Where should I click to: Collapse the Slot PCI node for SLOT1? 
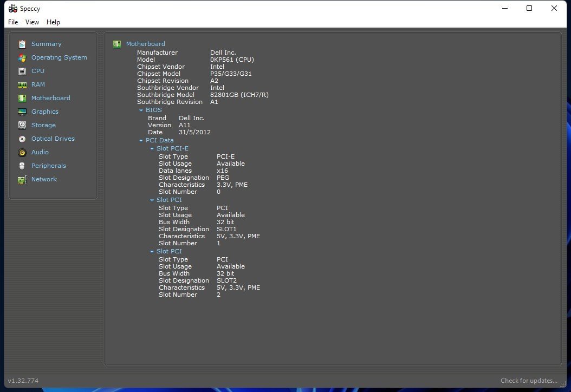pos(152,200)
